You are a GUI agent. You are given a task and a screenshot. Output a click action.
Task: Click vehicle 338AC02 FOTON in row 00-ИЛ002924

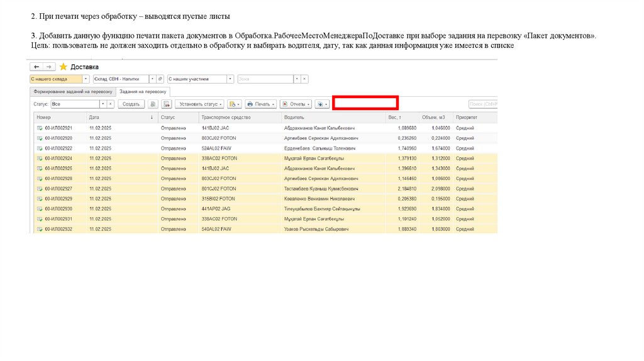click(219, 158)
